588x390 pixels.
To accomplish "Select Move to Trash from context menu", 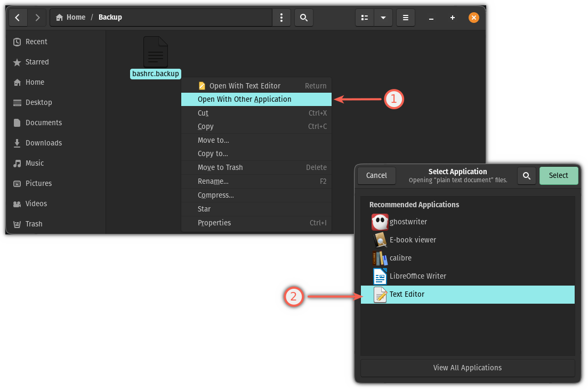I will pyautogui.click(x=220, y=167).
